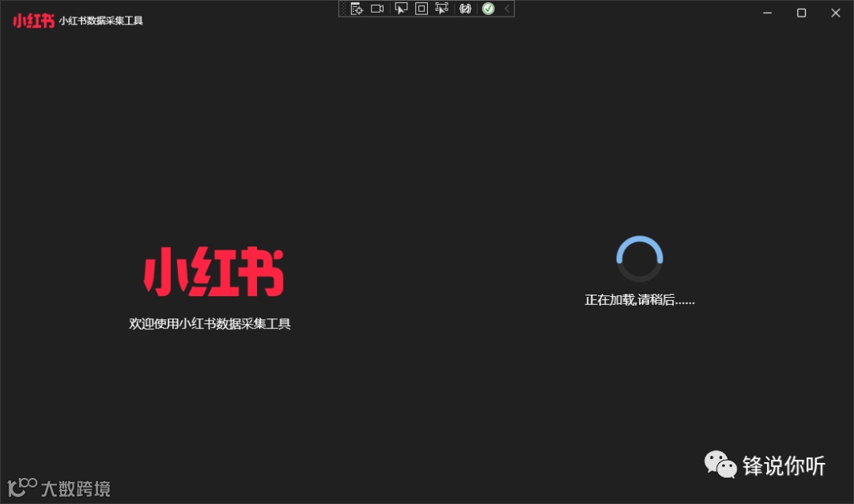Click the green checkmark status icon

click(489, 9)
